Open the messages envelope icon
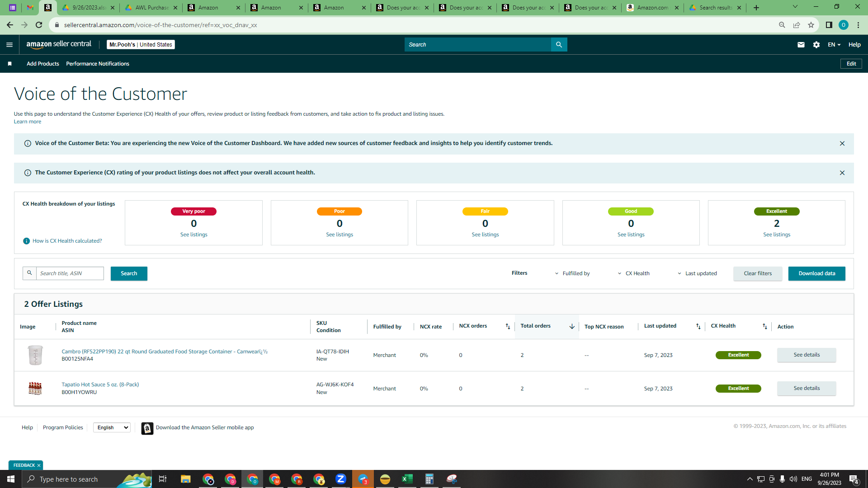Screen dimensions: 868x488 point(801,45)
